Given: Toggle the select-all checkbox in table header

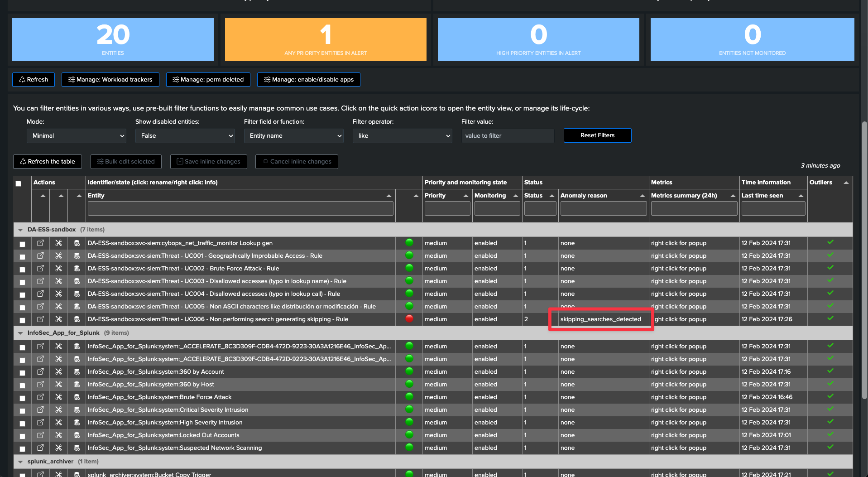Looking at the screenshot, I should pos(19,183).
